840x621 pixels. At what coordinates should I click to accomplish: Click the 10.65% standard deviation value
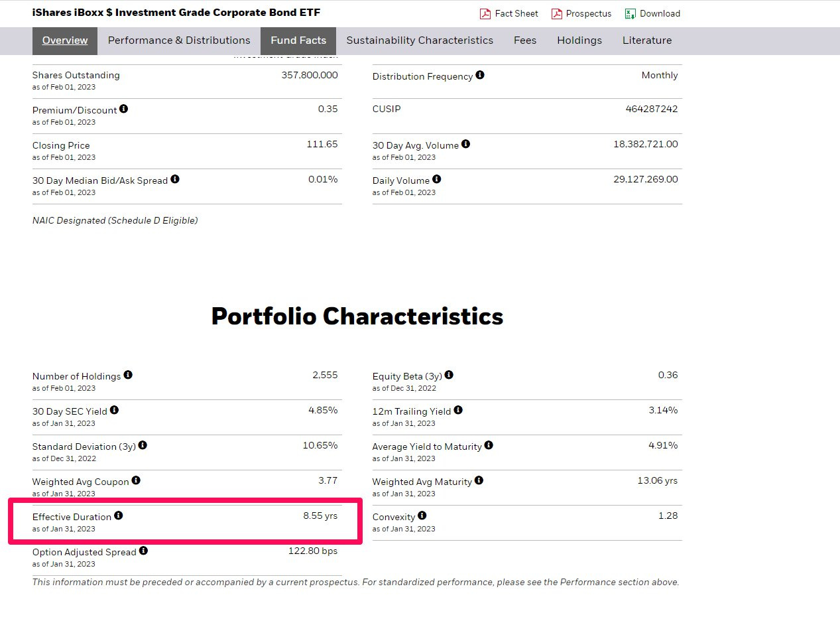pyautogui.click(x=320, y=445)
